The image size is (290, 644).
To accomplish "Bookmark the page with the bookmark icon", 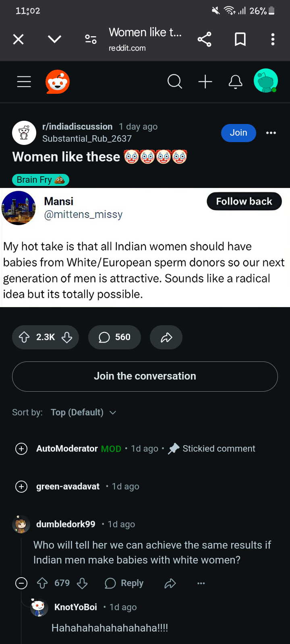I will click(240, 39).
